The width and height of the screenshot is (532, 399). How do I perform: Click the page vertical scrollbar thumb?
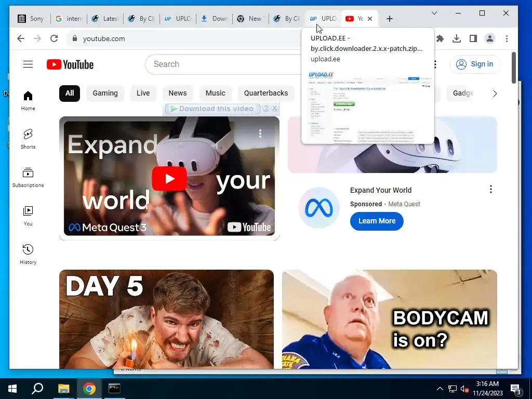coord(514,67)
